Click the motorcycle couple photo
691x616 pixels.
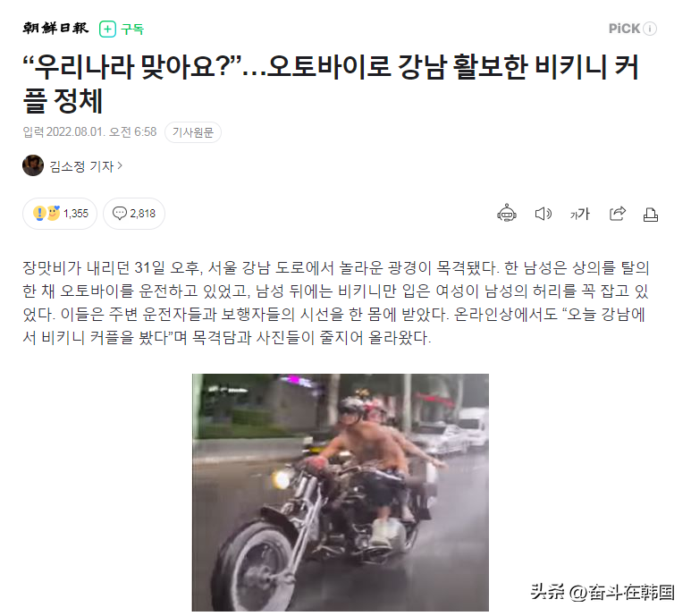point(341,493)
